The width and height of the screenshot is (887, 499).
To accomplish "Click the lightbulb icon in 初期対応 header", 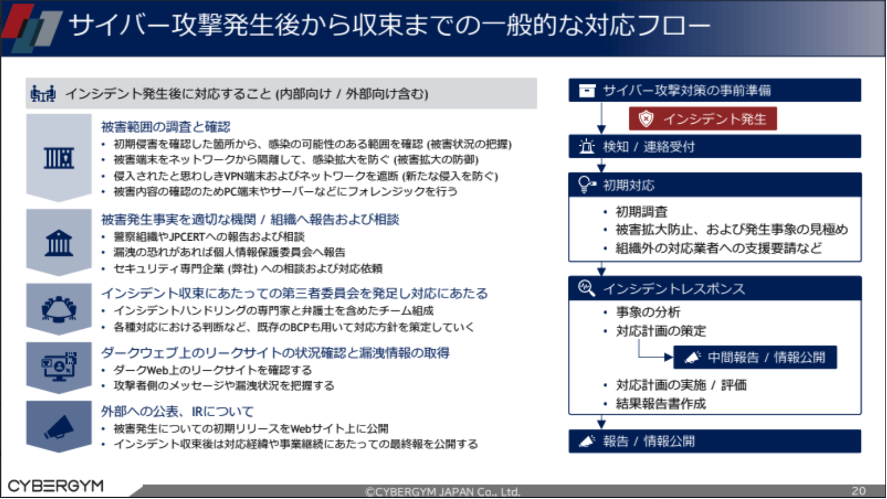I will (587, 184).
